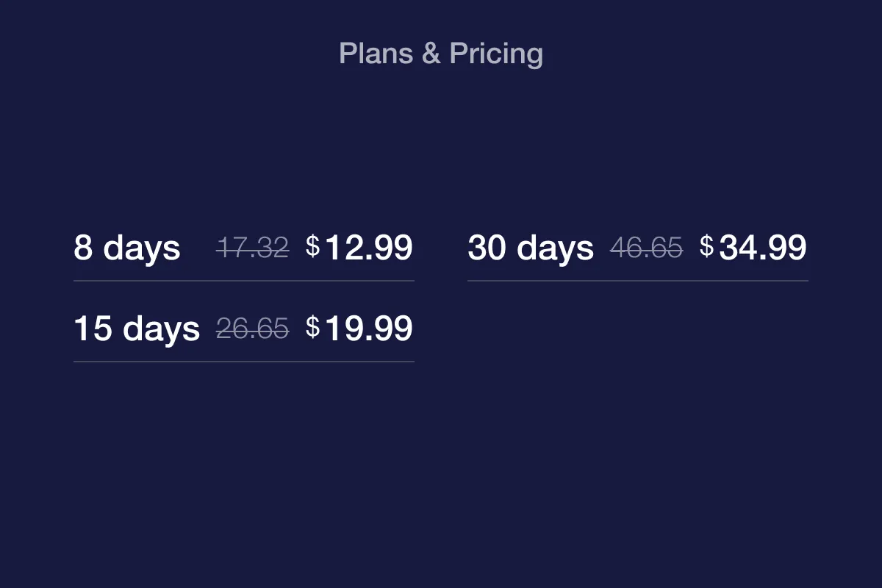Click the Plans & Pricing heading
The width and height of the screenshot is (882, 588).
click(x=441, y=54)
